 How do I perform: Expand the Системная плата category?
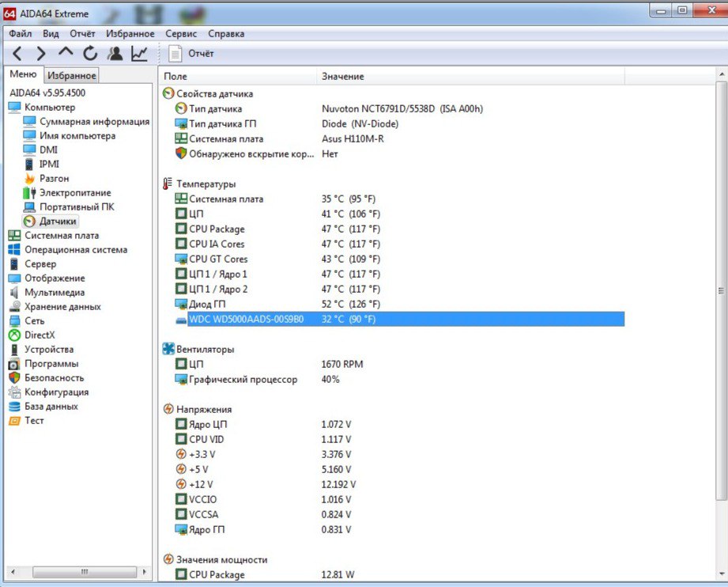pos(61,236)
